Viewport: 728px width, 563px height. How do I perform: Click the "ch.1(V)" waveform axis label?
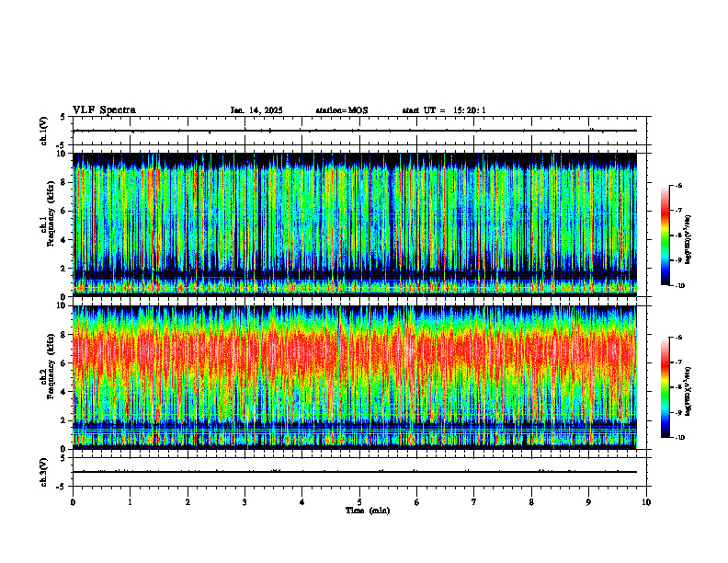tap(43, 131)
